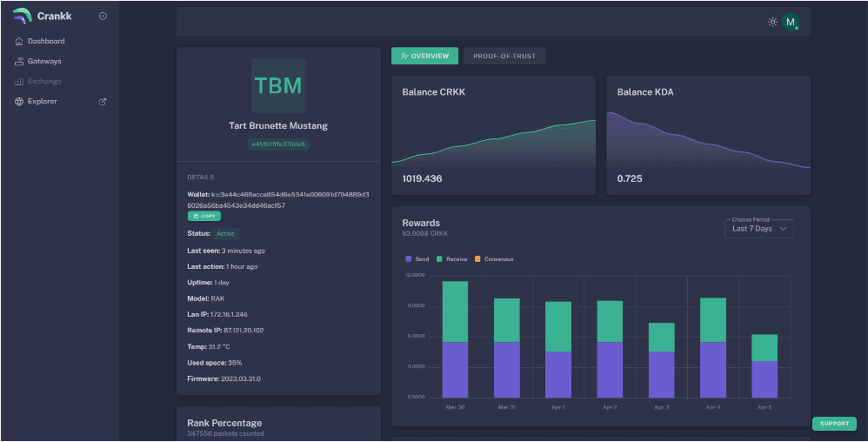This screenshot has width=868, height=442.
Task: Copy the wallet address with the Copy button
Action: click(x=204, y=216)
